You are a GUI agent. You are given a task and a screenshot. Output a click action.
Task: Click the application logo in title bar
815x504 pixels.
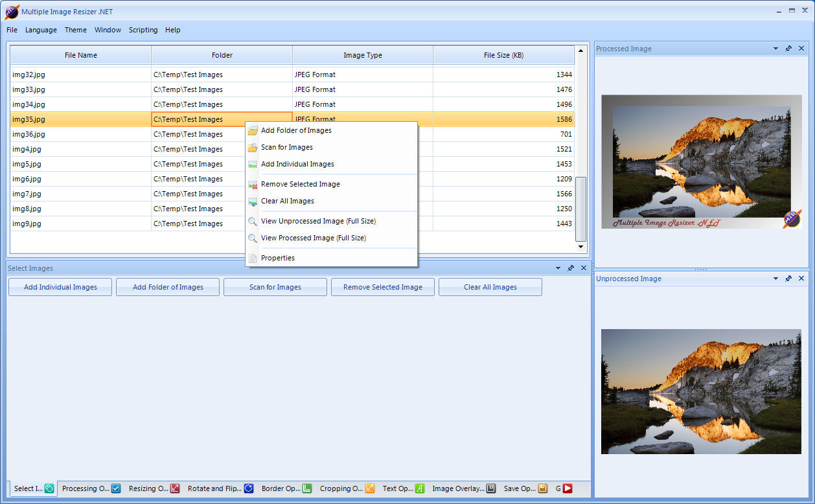12,12
